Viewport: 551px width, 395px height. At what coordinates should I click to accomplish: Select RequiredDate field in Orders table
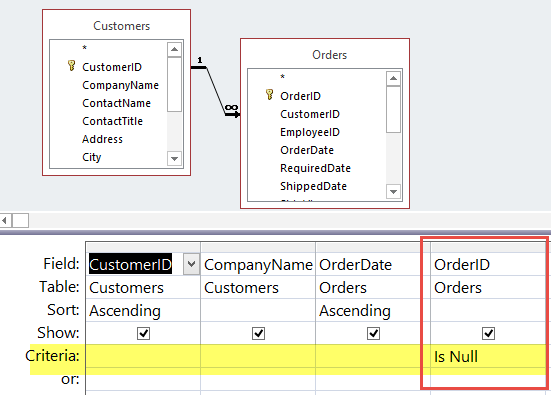point(316,168)
